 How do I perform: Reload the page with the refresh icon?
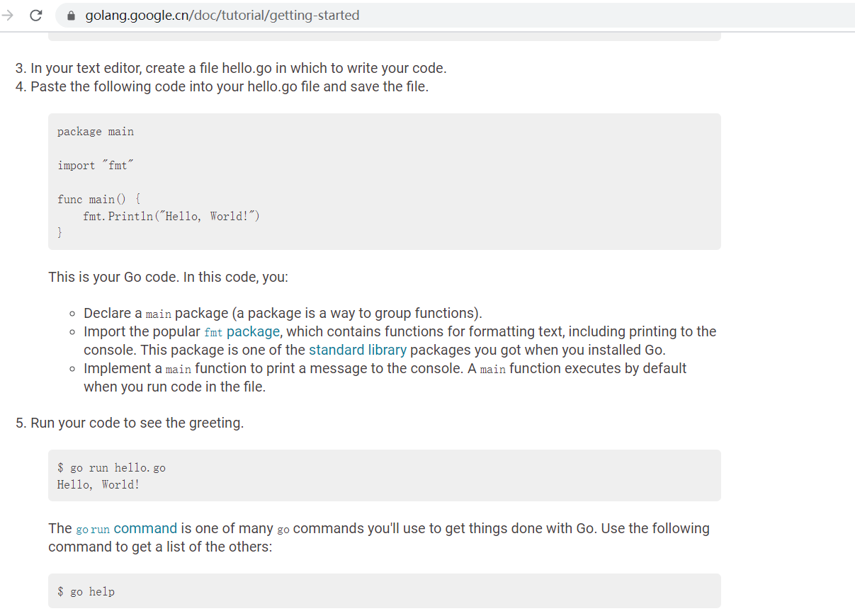pos(35,16)
